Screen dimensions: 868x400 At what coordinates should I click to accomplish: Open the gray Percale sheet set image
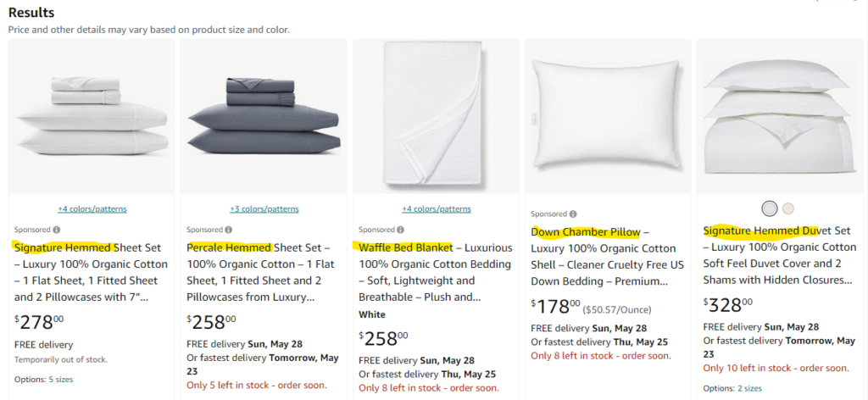coord(264,116)
